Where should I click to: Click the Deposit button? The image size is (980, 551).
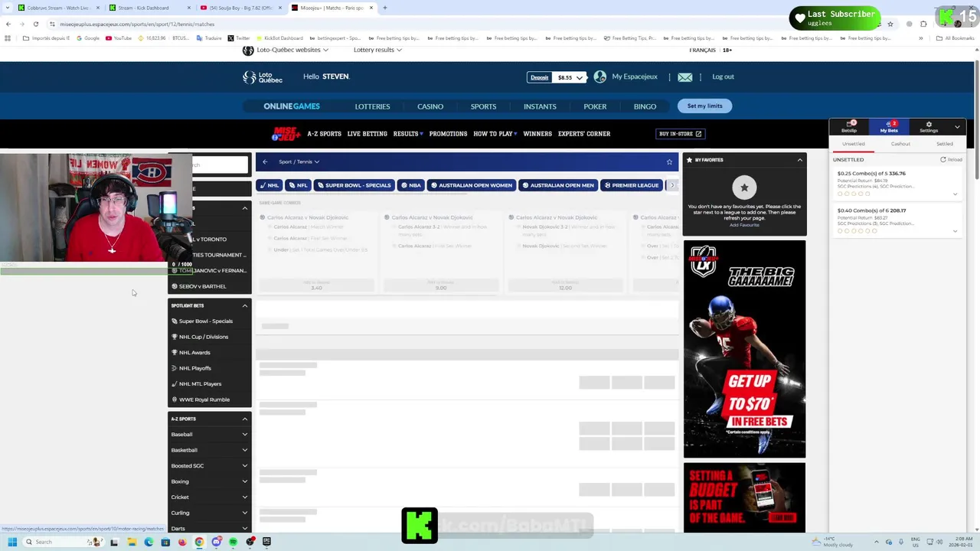point(540,77)
